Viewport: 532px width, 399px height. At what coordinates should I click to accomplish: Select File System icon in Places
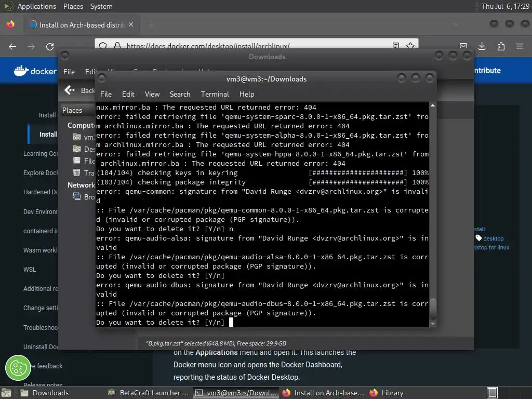77,161
